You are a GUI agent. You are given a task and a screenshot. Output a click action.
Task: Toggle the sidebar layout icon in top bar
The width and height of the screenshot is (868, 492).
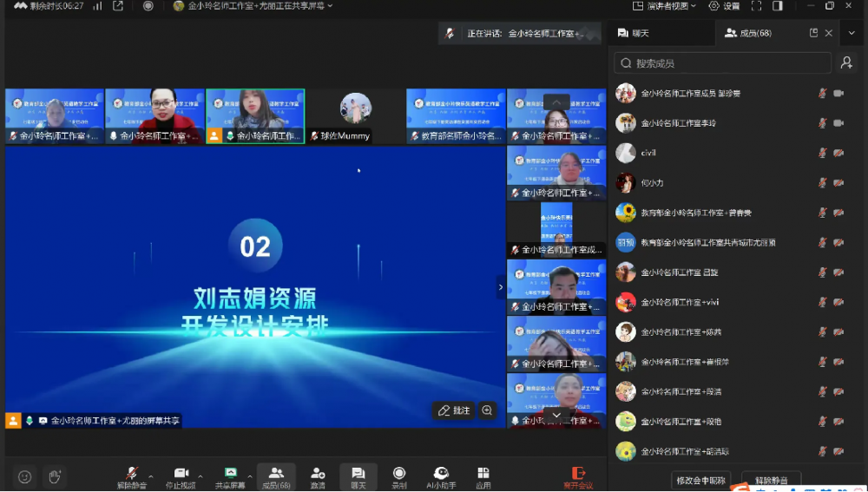tap(778, 6)
